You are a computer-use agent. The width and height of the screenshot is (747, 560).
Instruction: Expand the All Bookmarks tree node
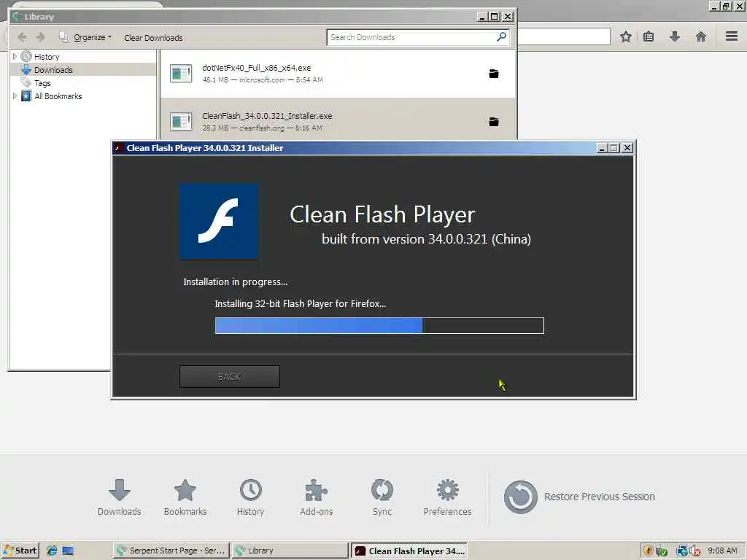pyautogui.click(x=15, y=96)
